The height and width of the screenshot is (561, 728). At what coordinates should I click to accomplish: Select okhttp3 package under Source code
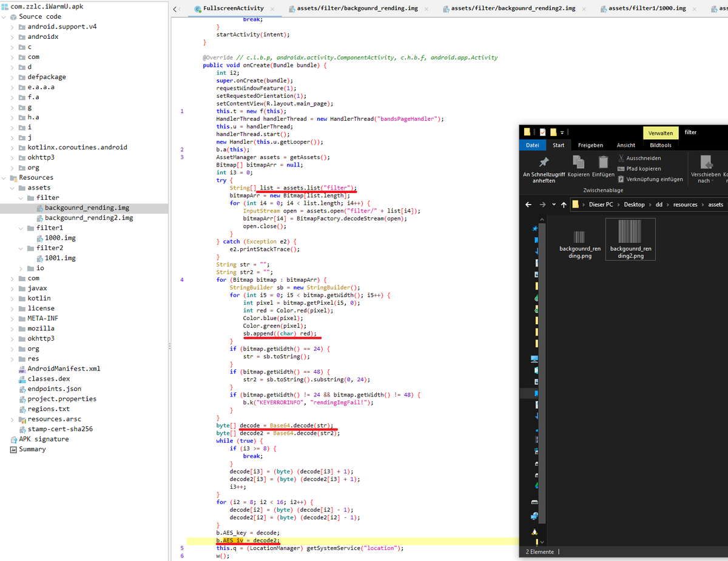click(x=41, y=157)
